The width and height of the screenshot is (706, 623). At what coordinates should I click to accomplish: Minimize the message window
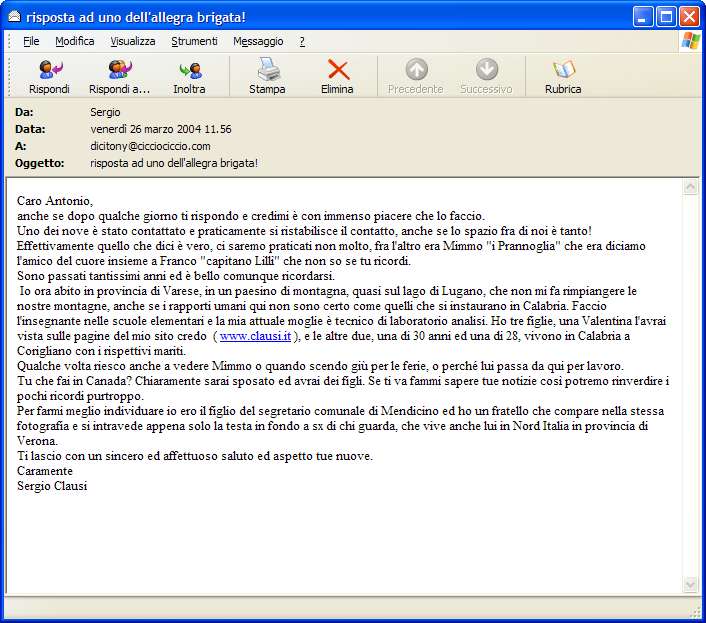pyautogui.click(x=643, y=17)
